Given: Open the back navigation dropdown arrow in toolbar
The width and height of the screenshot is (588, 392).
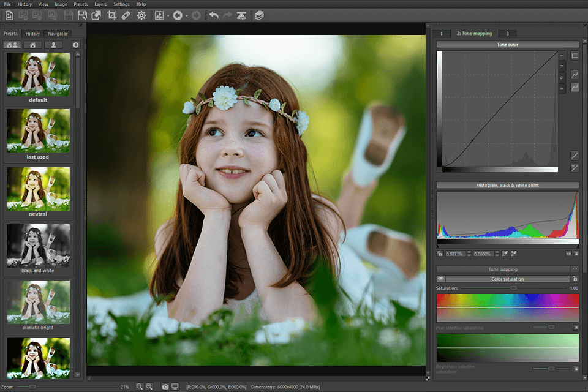Looking at the screenshot, I should pos(186,15).
